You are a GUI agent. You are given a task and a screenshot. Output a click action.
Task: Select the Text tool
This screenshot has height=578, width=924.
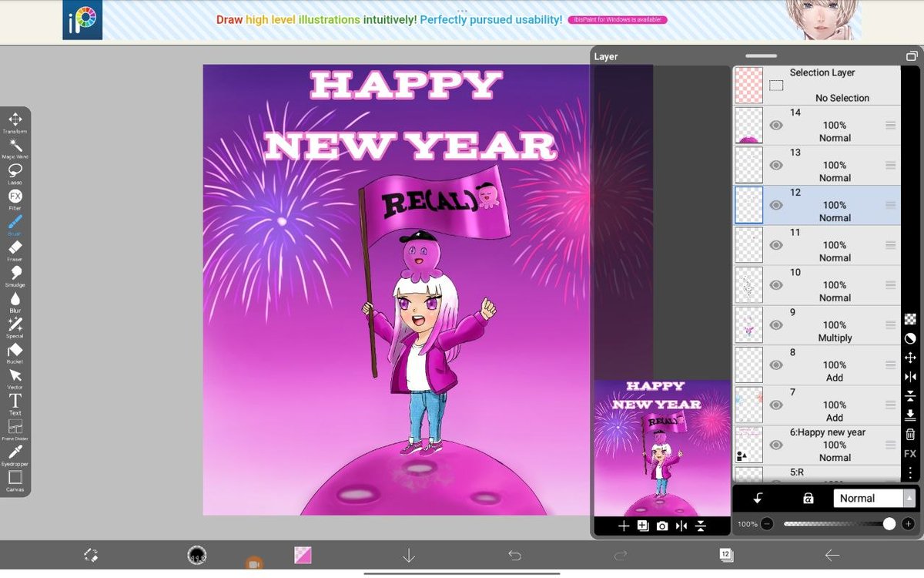(15, 403)
